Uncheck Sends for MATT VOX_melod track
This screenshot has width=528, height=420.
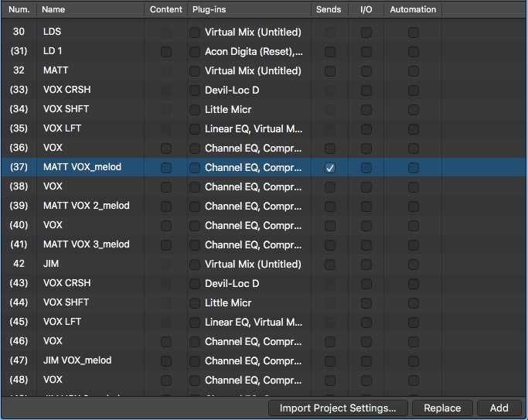pyautogui.click(x=330, y=168)
